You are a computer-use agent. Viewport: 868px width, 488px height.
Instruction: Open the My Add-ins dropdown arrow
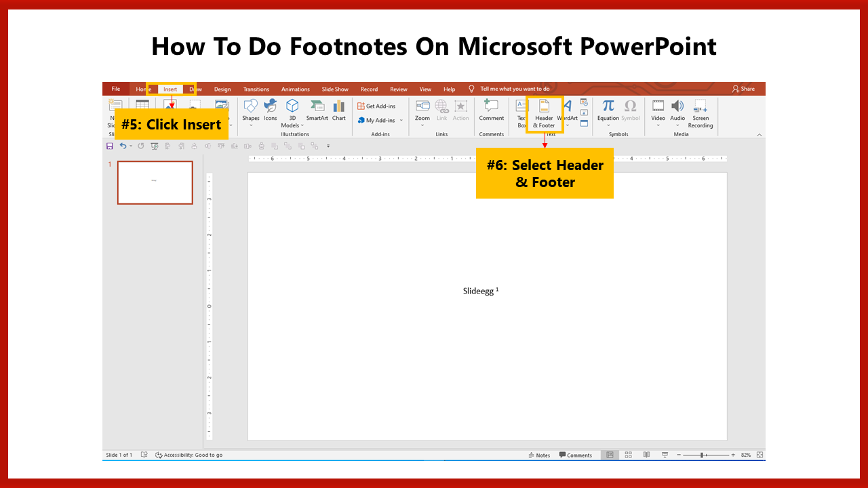pyautogui.click(x=401, y=121)
